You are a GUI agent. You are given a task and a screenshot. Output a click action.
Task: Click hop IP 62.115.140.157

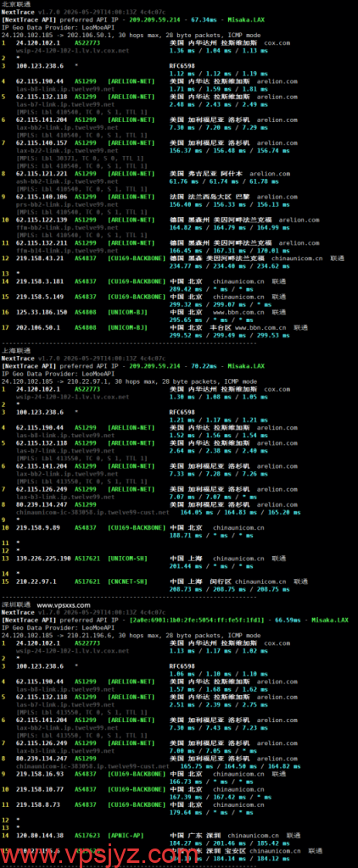coord(42,142)
